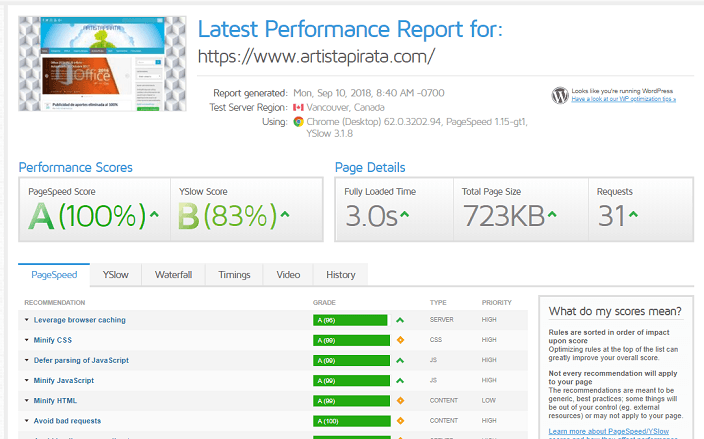The height and width of the screenshot is (439, 704).
Task: Click LOW priority in Minify HTML row
Action: [x=488, y=400]
